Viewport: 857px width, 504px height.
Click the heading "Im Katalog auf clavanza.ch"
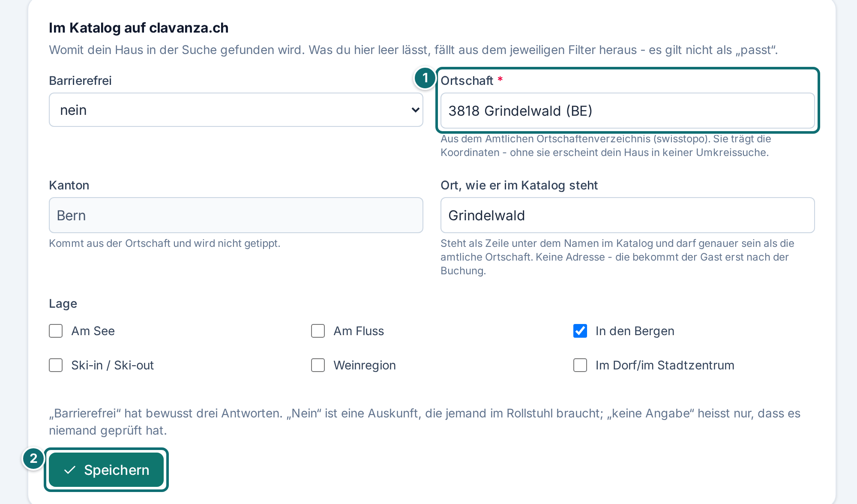[x=139, y=28]
